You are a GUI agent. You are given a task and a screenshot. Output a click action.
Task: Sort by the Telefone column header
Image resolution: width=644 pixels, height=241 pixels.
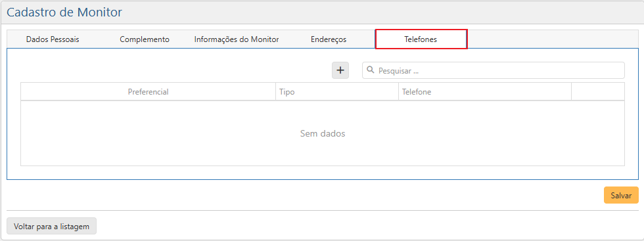coord(485,91)
